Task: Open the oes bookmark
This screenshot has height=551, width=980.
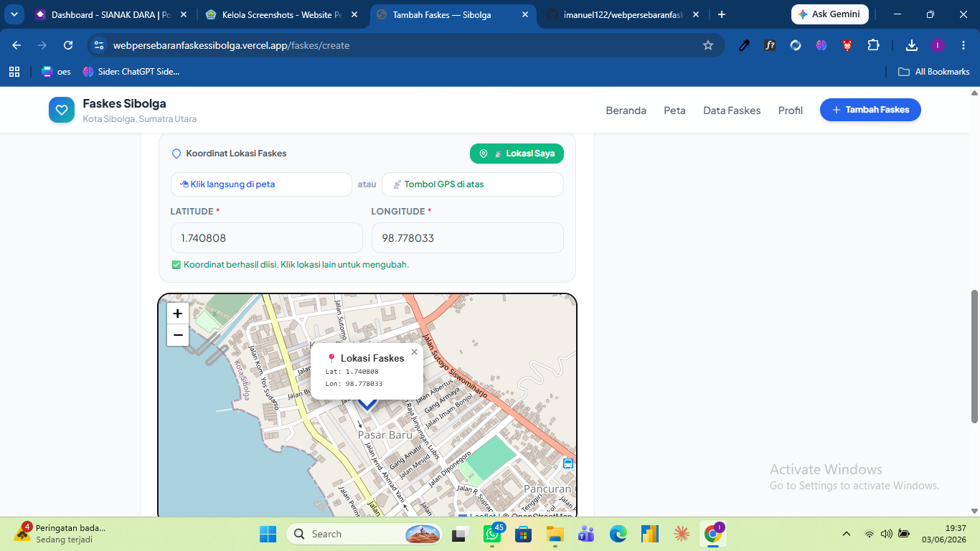Action: [x=56, y=72]
